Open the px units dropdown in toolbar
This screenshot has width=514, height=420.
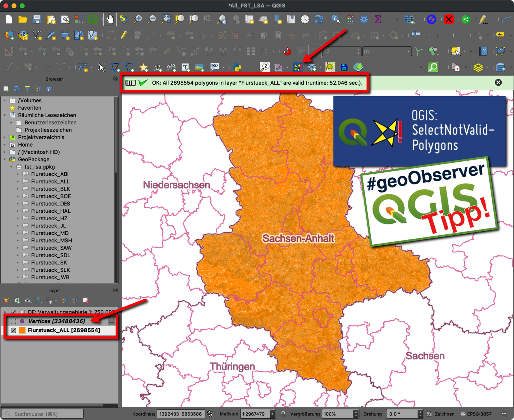pyautogui.click(x=387, y=51)
